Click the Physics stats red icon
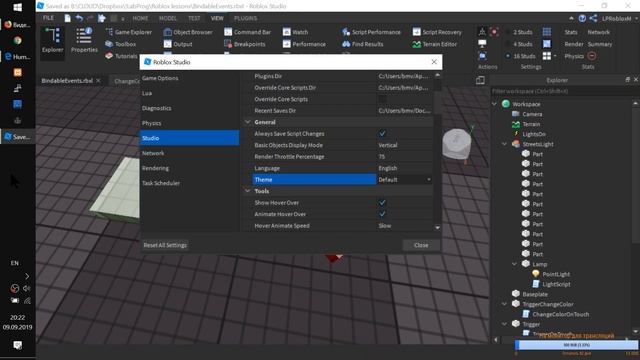 (x=591, y=56)
